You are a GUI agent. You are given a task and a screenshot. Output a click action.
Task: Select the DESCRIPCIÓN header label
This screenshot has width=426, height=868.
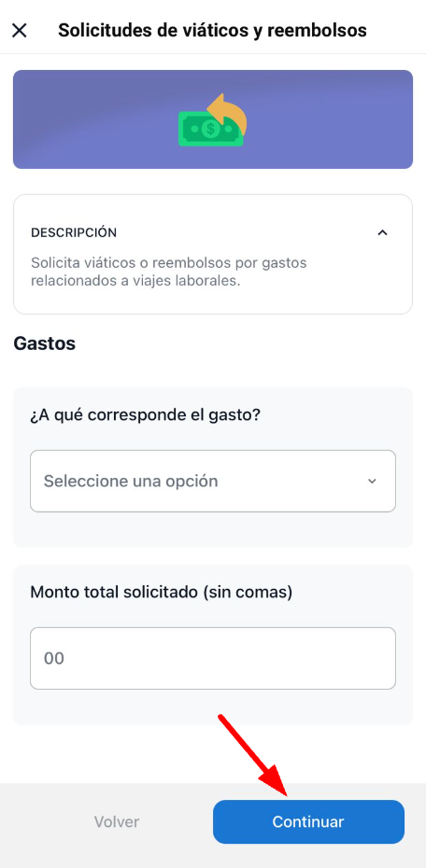(x=74, y=232)
